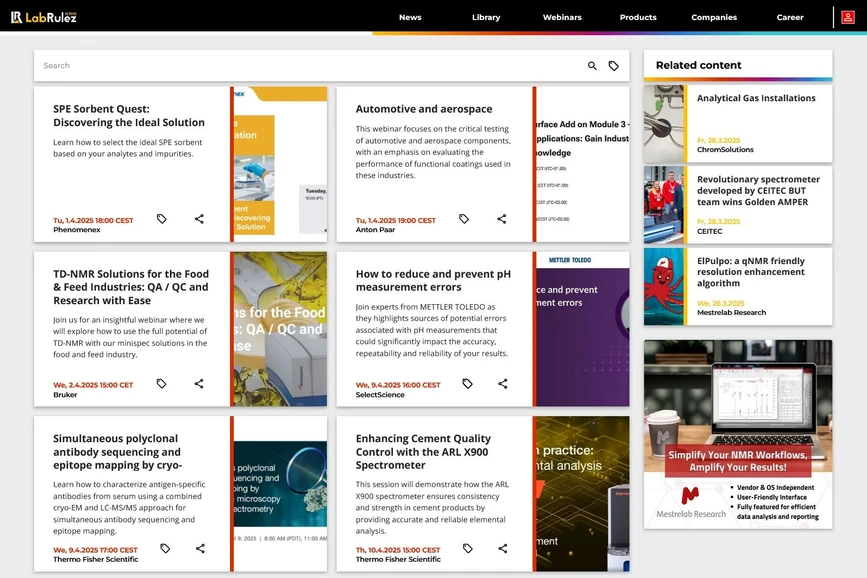The image size is (867, 578).
Task: Click METTLER TOLEDO pH webinar thumbnail
Action: pyautogui.click(x=583, y=329)
